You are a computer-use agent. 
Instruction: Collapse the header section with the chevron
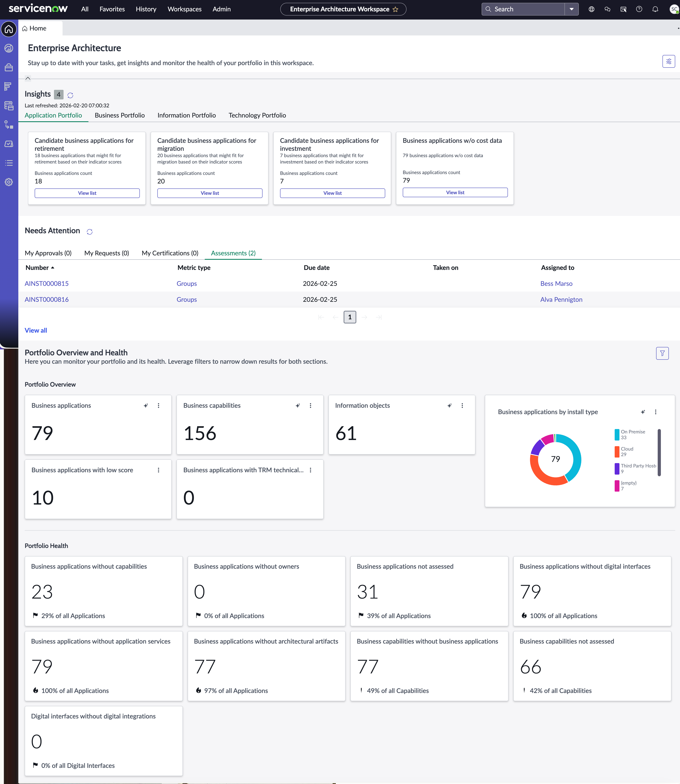pyautogui.click(x=28, y=78)
